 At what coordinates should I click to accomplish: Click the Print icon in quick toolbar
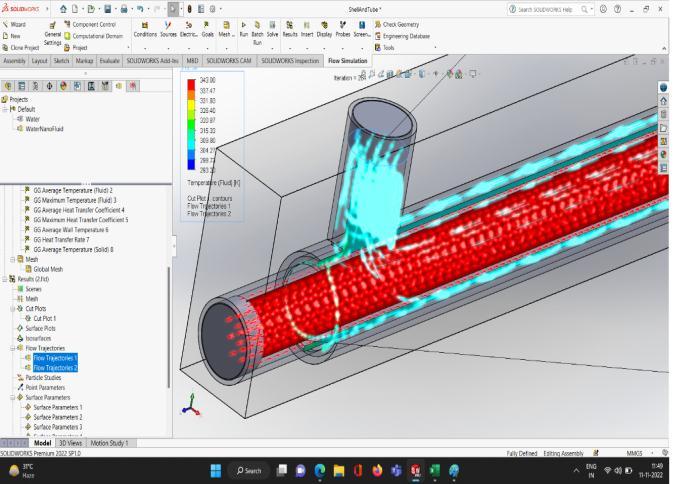[x=124, y=9]
